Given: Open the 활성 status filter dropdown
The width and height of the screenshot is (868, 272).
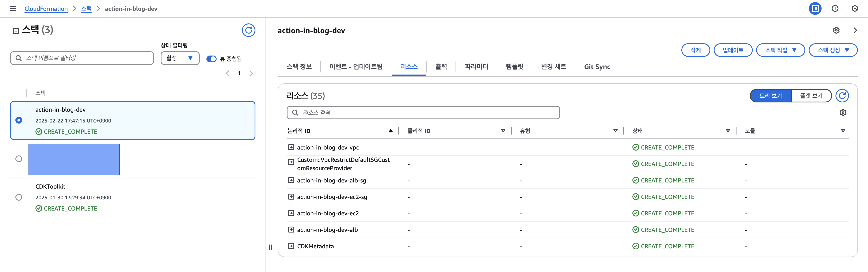Looking at the screenshot, I should pyautogui.click(x=180, y=58).
